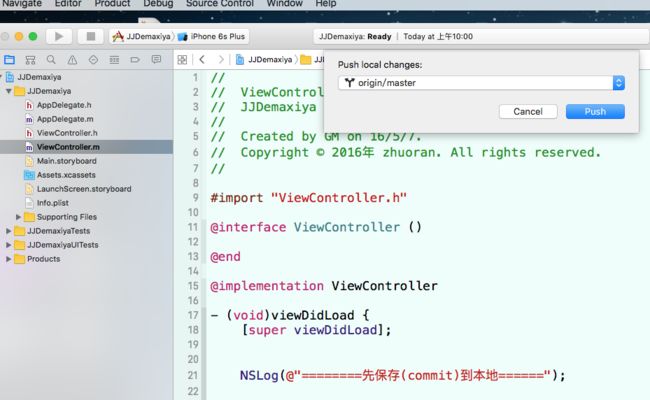Click the Stop button in toolbar
Viewport: 650px width, 400px height.
tap(91, 36)
